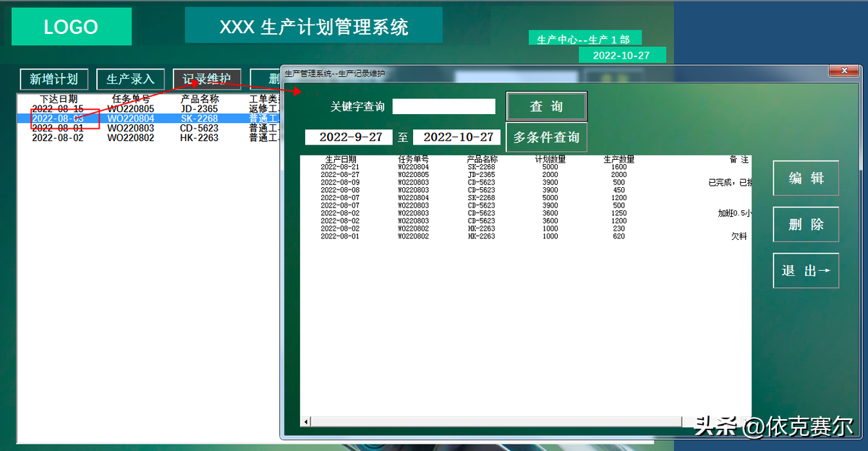
Task: Click the start date field 2022-9-27
Action: click(x=349, y=137)
